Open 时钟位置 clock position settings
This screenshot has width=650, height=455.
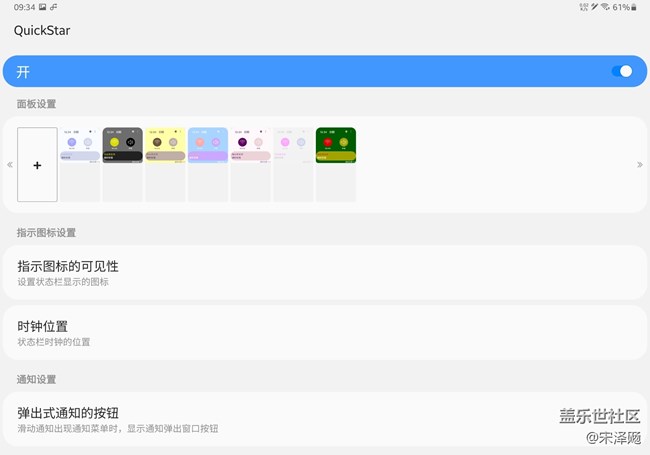point(325,333)
